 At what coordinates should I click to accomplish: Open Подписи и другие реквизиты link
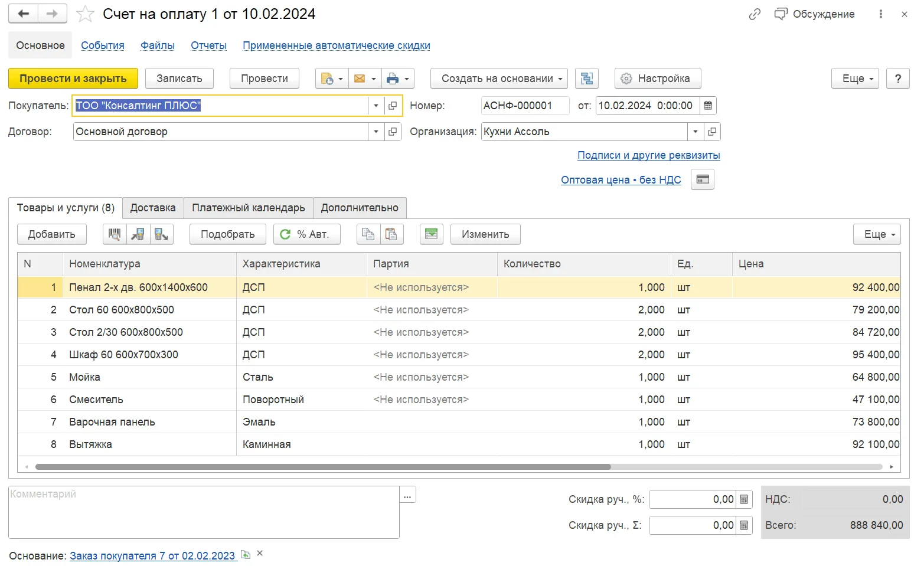click(649, 155)
